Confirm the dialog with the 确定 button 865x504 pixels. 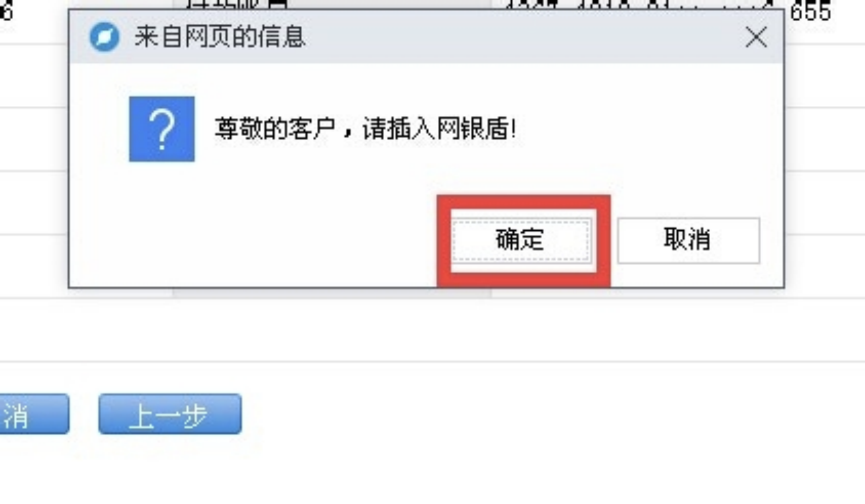(520, 240)
